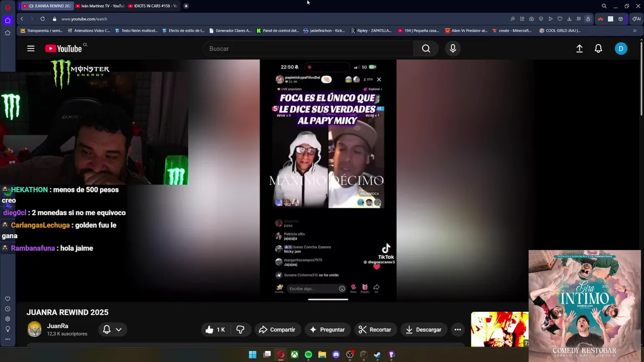Open the browser profile account icon
Viewport: 644px width, 362px height.
(x=588, y=19)
